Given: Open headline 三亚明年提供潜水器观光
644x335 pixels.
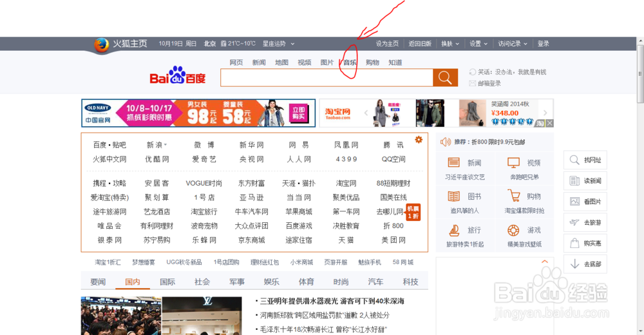Looking at the screenshot, I should coord(332,301).
